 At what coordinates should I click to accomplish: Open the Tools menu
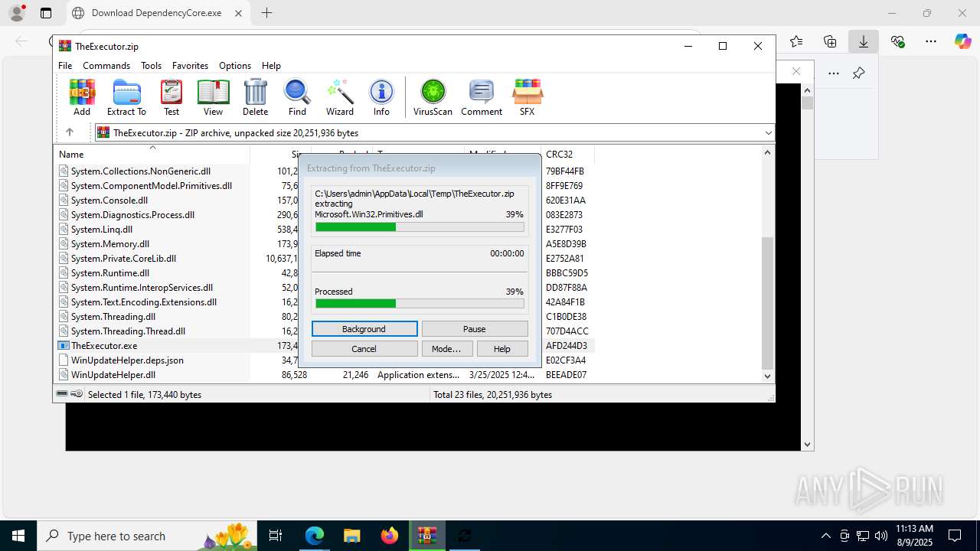click(x=151, y=66)
